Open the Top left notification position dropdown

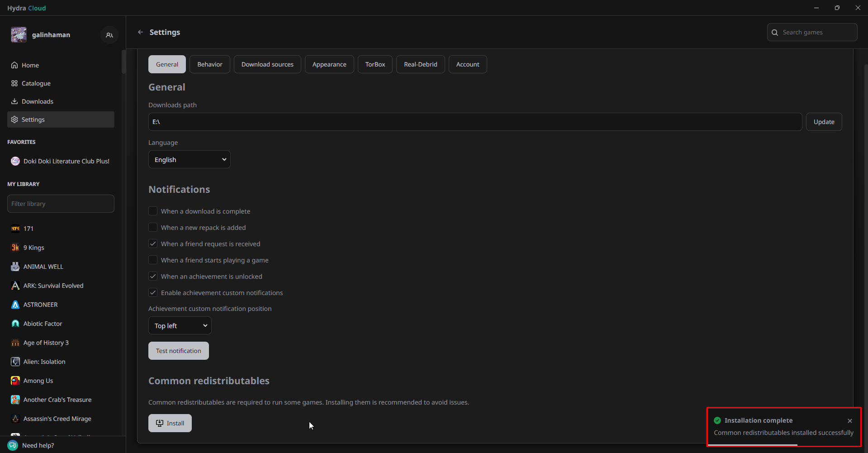(180, 326)
